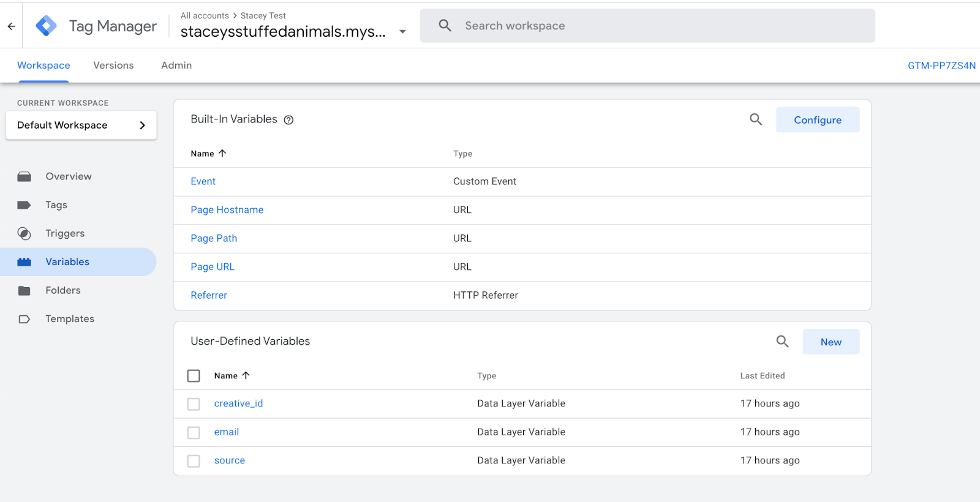Click the search magnifier in workspace search
The width and height of the screenshot is (980, 502).
[x=445, y=26]
